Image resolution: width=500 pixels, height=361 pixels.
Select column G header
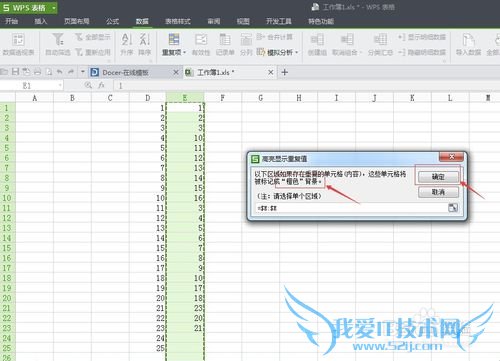tap(261, 98)
